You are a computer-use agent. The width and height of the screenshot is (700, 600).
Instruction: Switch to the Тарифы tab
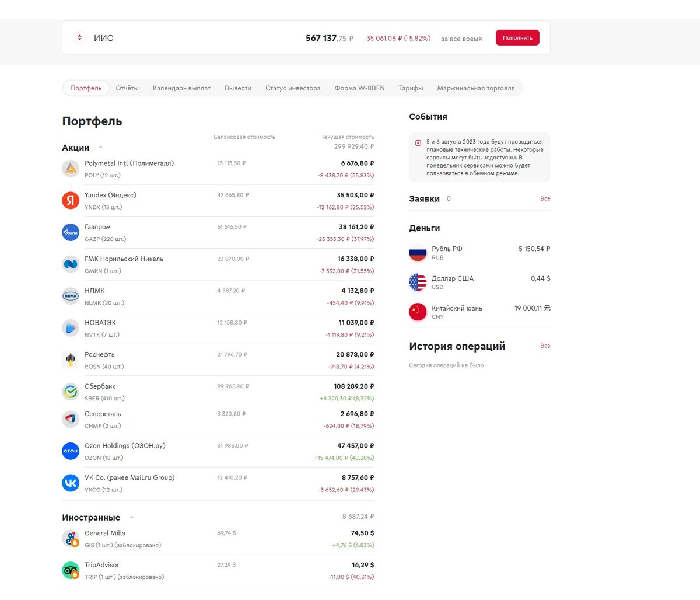411,88
